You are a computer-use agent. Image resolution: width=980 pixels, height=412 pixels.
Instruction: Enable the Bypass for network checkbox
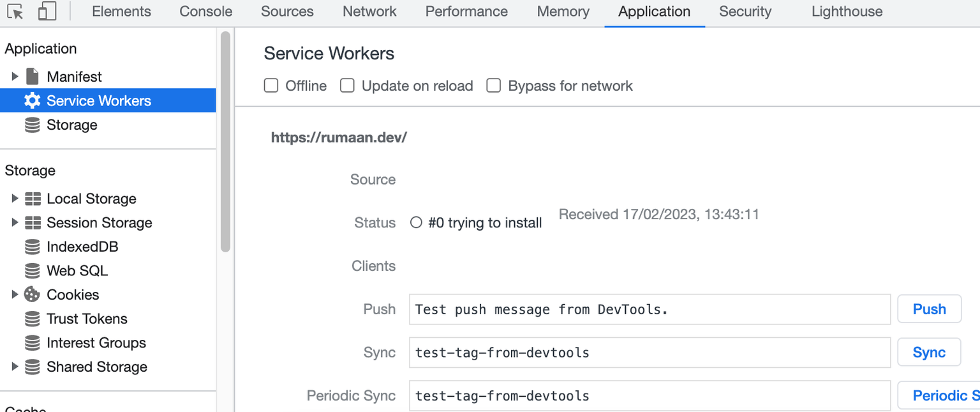click(493, 86)
